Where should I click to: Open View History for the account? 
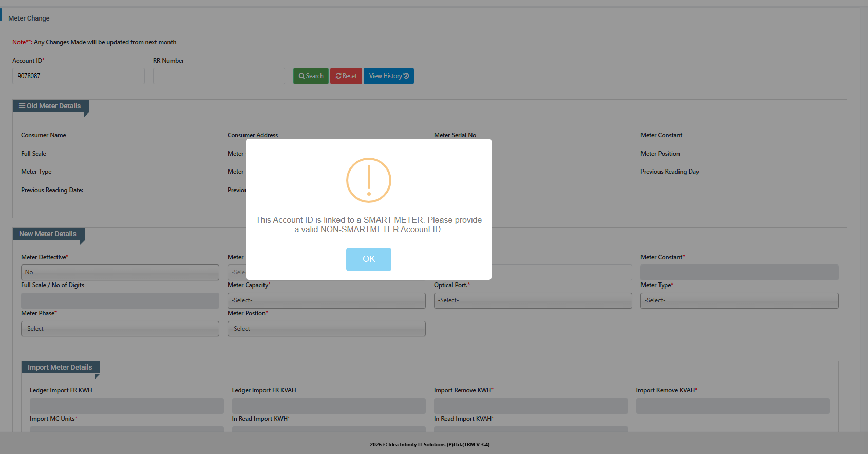point(389,76)
